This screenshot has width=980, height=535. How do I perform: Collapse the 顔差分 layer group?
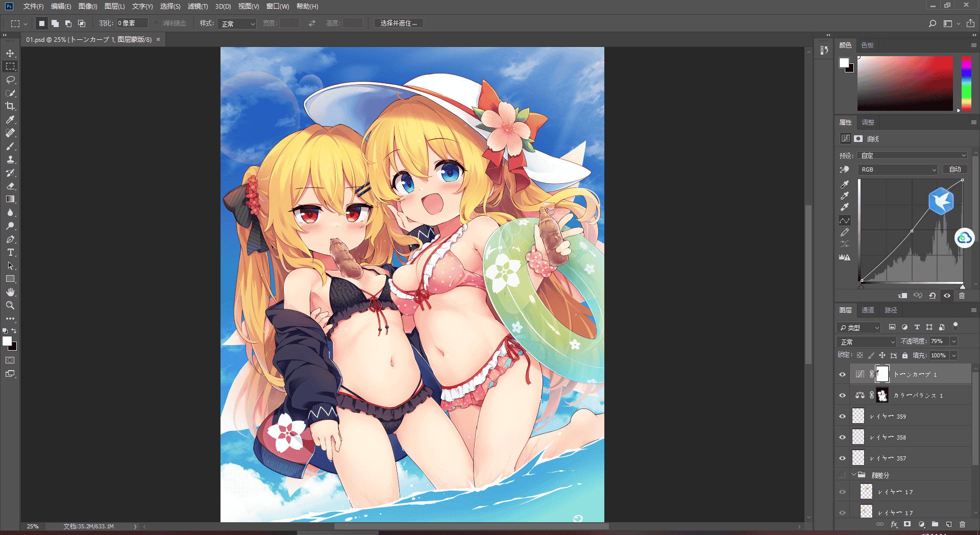pyautogui.click(x=854, y=475)
